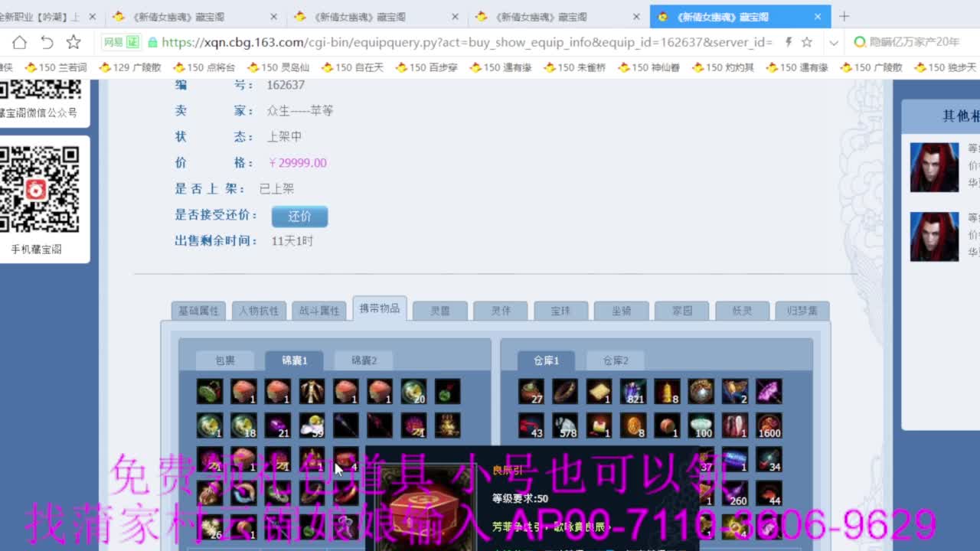This screenshot has height=551, width=980.
Task: Open a new browser tab with plus button
Action: click(x=844, y=16)
